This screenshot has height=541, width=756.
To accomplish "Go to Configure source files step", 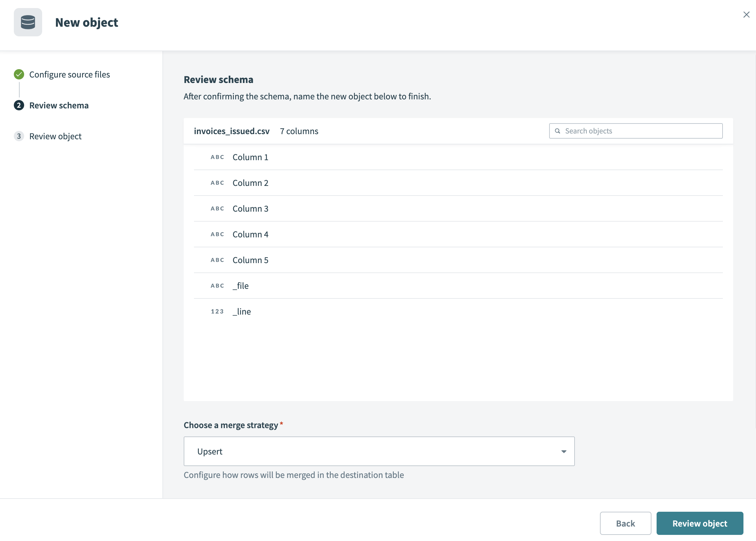I will [69, 74].
